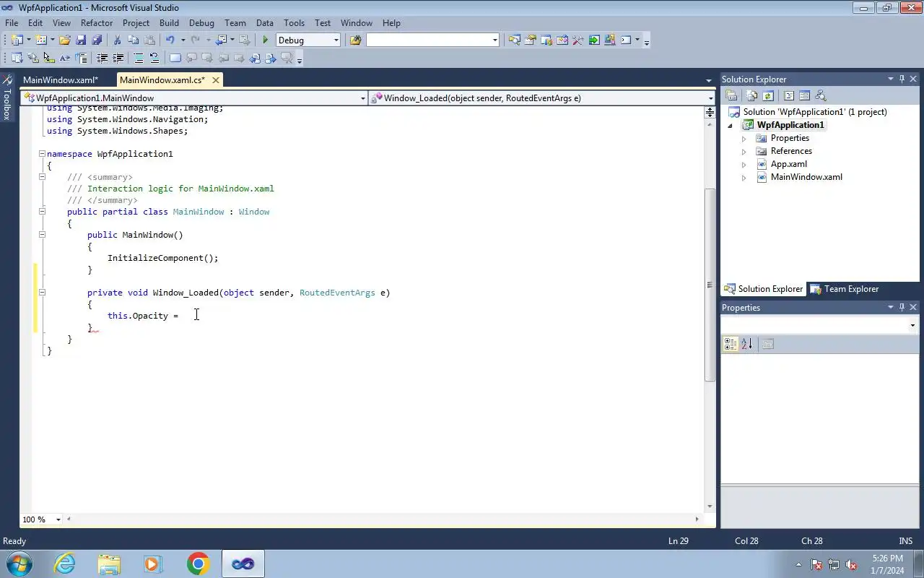Switch Properties panel to Alphabetical sort
The width and height of the screenshot is (924, 578).
[746, 344]
